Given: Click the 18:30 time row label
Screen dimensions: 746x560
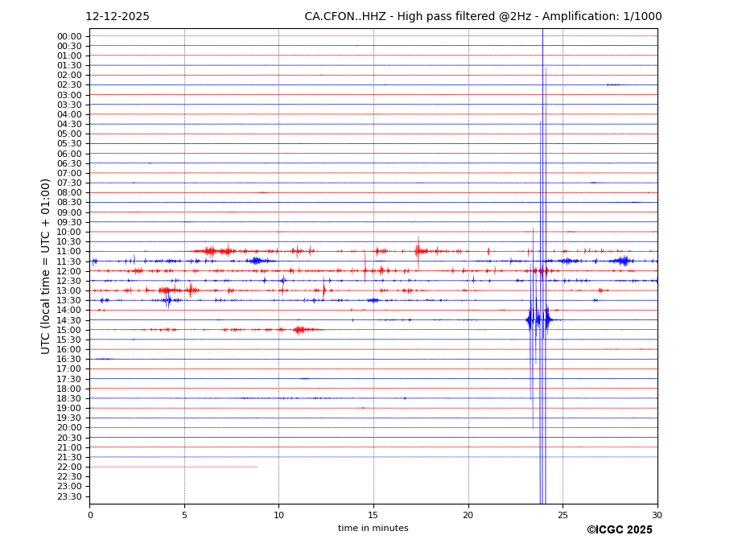Looking at the screenshot, I should 69,398.
